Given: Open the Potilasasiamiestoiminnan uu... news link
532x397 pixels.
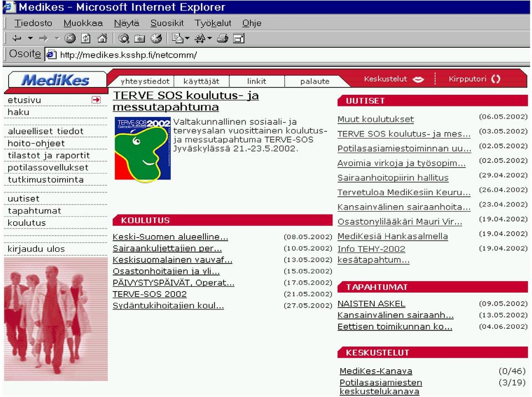Looking at the screenshot, I should pyautogui.click(x=405, y=149).
